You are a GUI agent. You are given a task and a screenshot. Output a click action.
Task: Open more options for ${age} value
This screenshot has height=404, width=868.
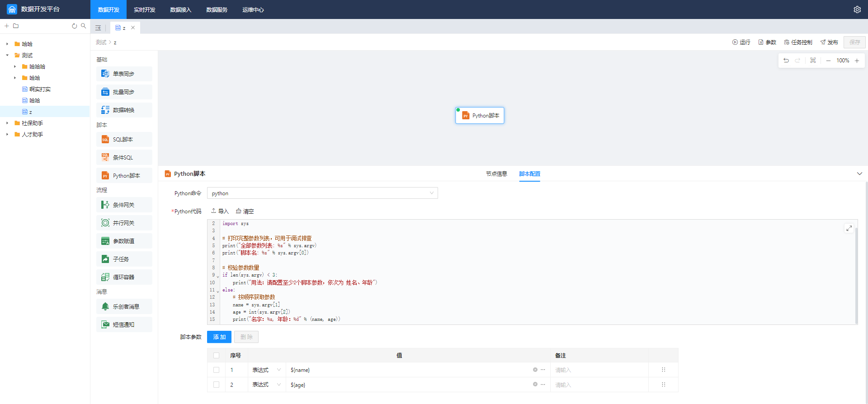(543, 385)
